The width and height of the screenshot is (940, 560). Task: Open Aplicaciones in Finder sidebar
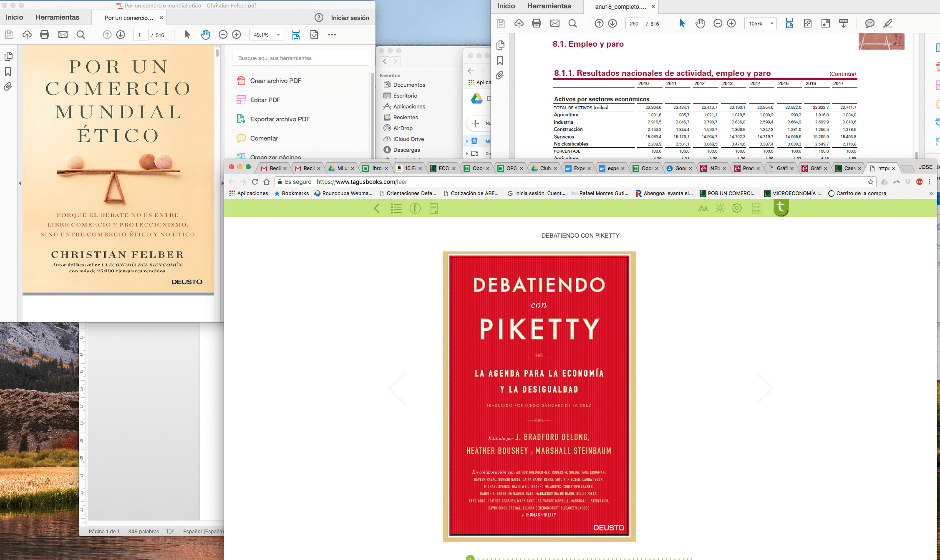click(404, 106)
